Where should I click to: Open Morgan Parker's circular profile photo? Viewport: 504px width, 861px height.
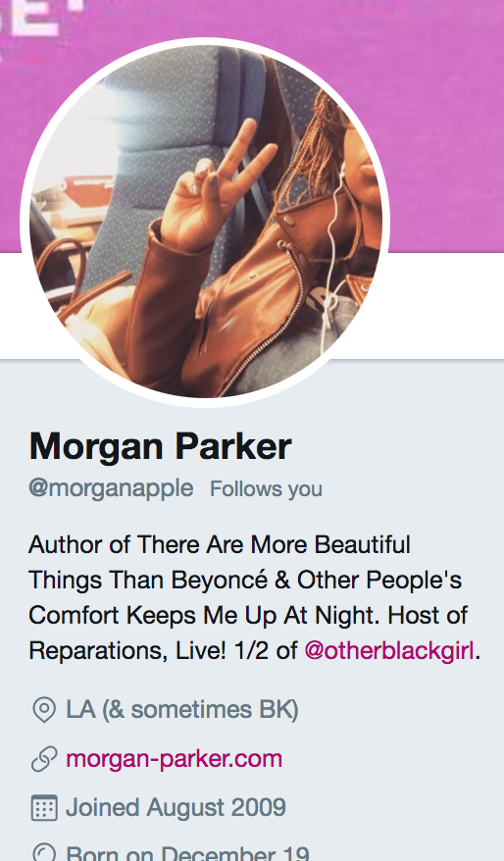[x=205, y=223]
